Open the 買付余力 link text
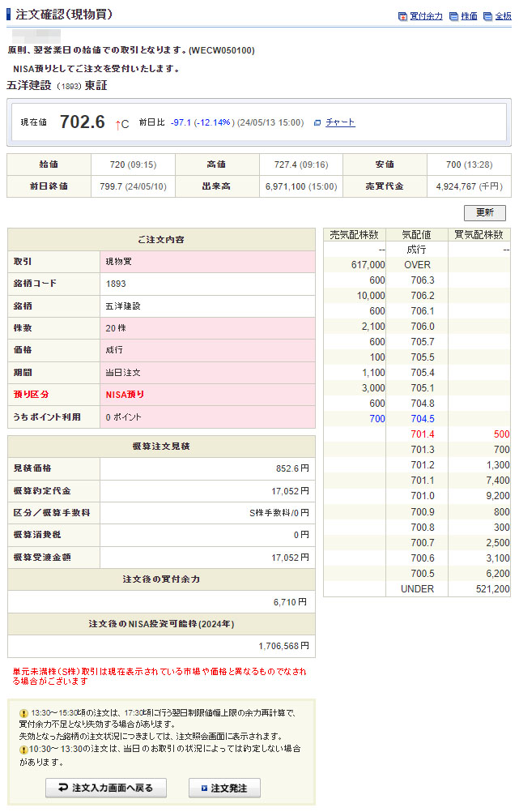The height and width of the screenshot is (812, 519). click(426, 16)
